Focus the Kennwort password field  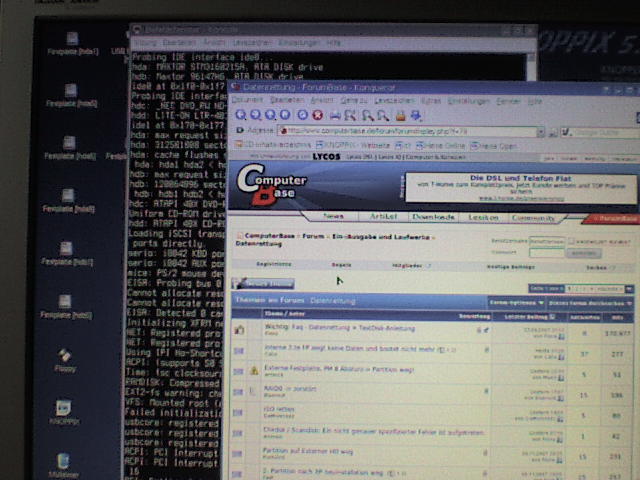click(547, 253)
